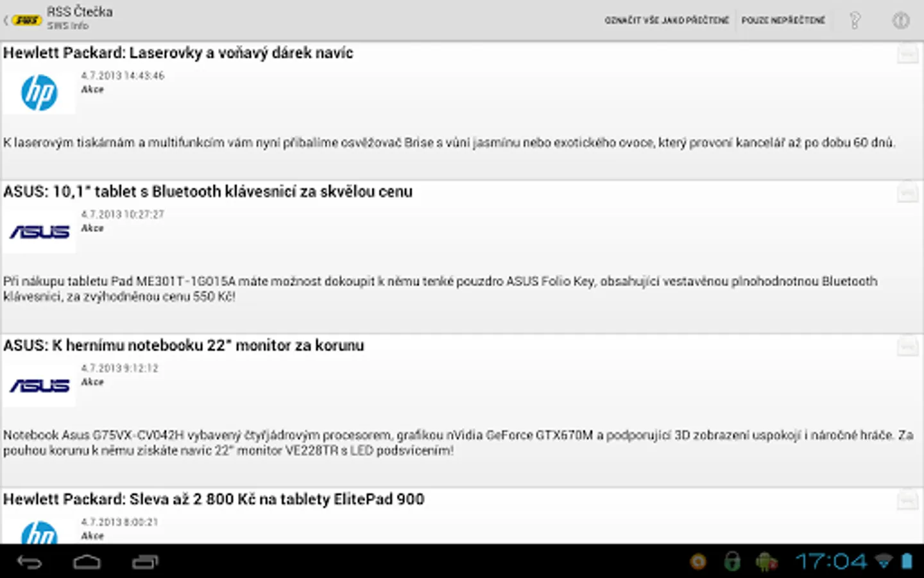
Task: Click the 'SWS Info' subtitle
Action: 68,26
